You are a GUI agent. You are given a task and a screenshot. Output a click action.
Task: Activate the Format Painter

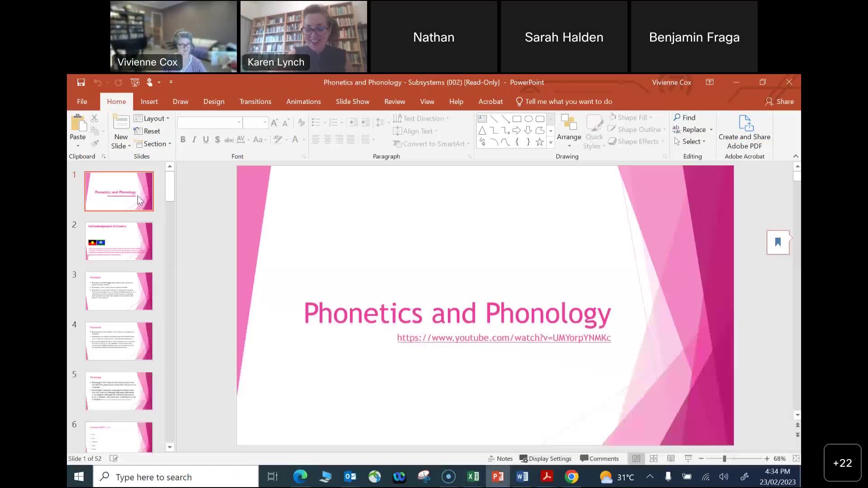pos(95,142)
